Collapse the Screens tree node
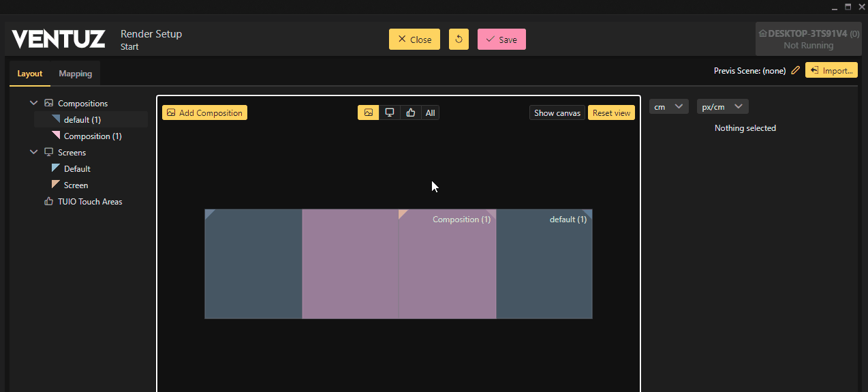 point(34,152)
